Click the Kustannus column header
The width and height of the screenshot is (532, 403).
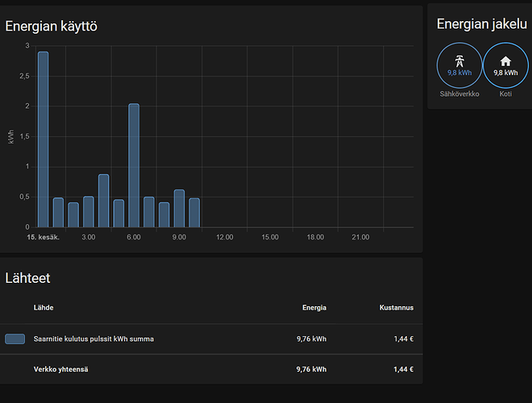(x=397, y=308)
